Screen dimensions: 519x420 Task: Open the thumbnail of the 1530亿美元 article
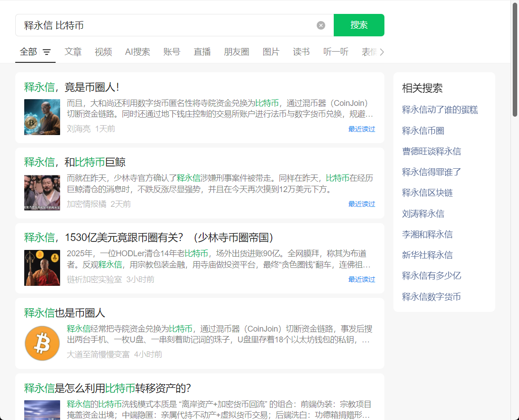(42, 268)
